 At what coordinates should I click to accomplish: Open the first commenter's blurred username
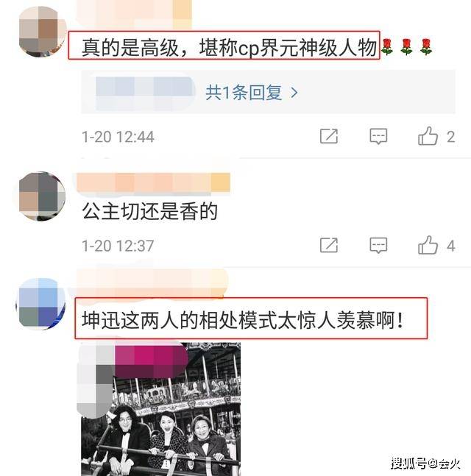click(134, 13)
